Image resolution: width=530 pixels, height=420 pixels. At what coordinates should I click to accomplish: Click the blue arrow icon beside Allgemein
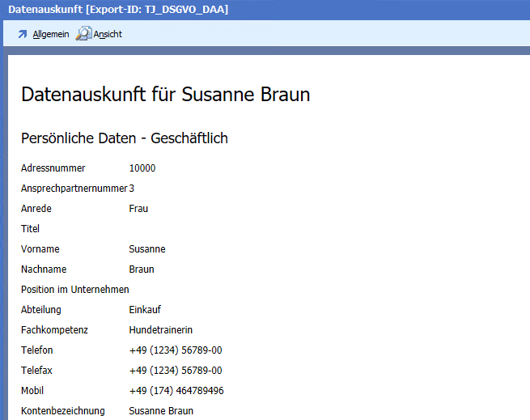click(x=22, y=35)
